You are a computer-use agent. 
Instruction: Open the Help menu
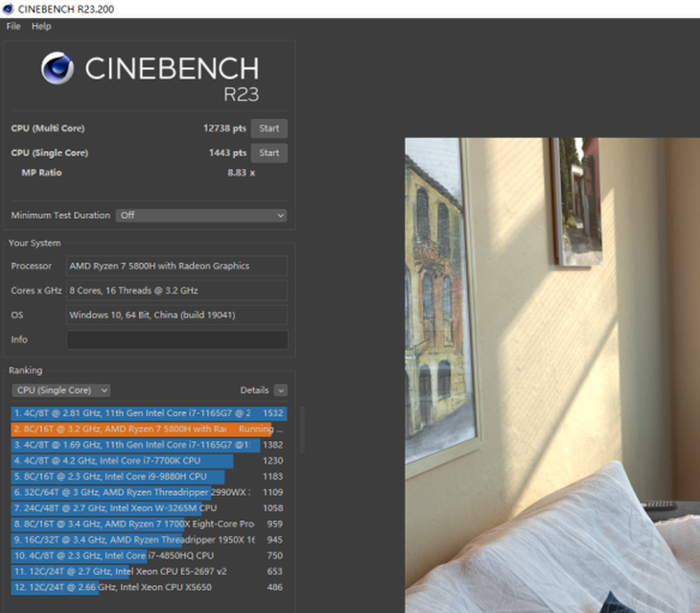tap(41, 26)
